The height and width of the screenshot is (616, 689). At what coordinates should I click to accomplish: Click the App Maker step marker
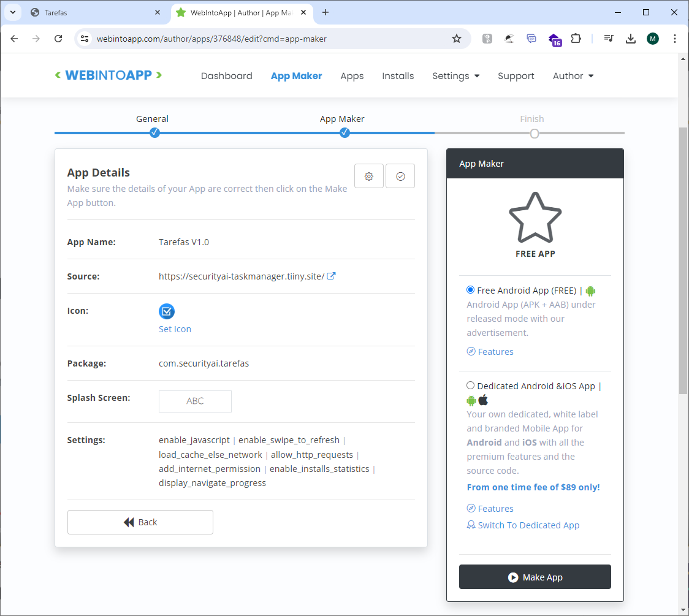click(345, 132)
